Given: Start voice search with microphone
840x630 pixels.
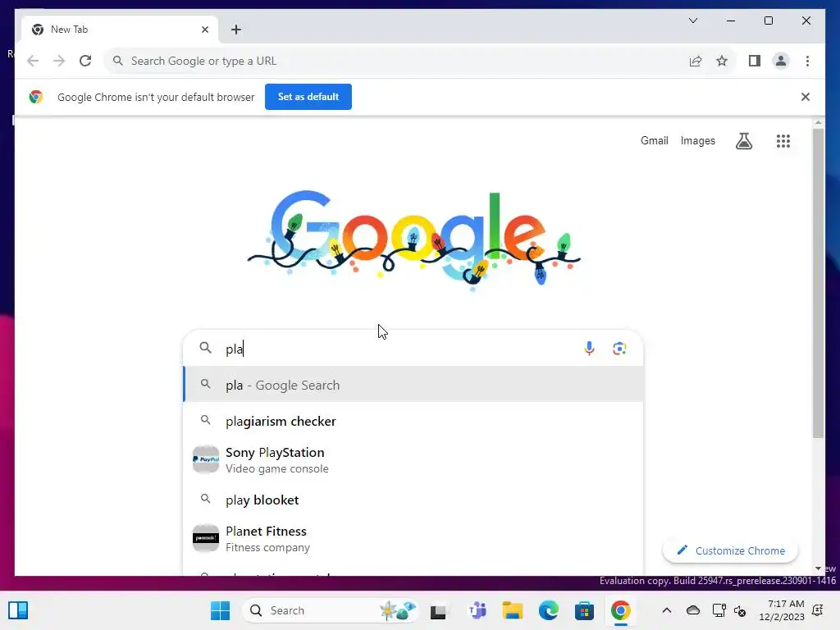Looking at the screenshot, I should coord(589,348).
